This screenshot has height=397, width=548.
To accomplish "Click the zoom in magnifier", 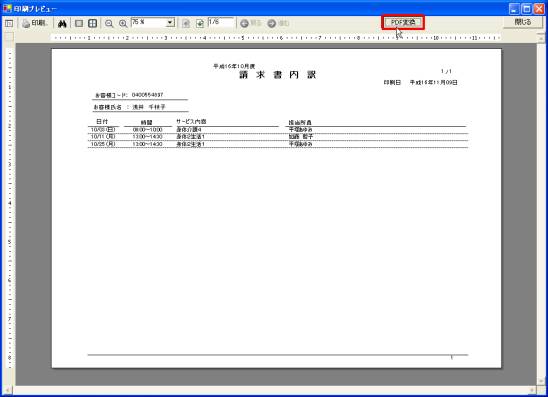I will pos(123,23).
